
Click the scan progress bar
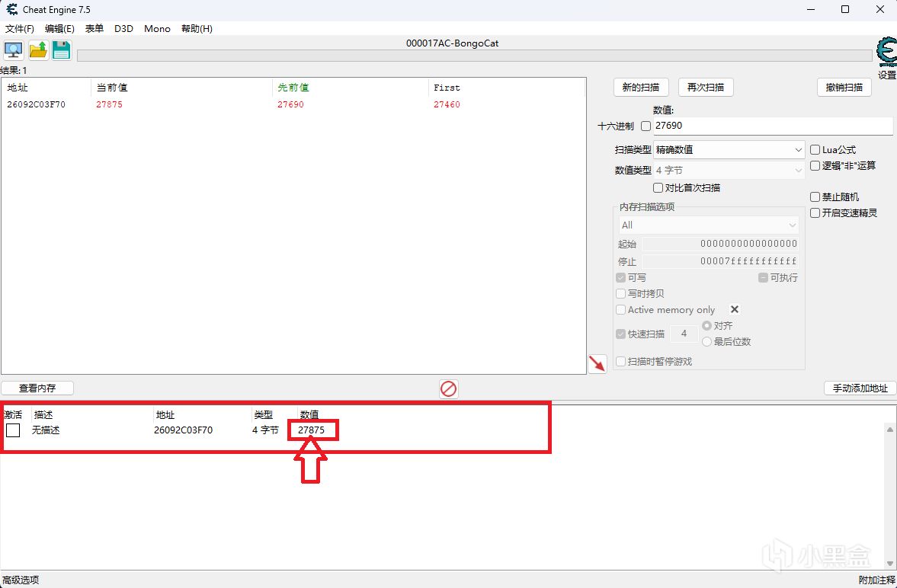tap(474, 56)
